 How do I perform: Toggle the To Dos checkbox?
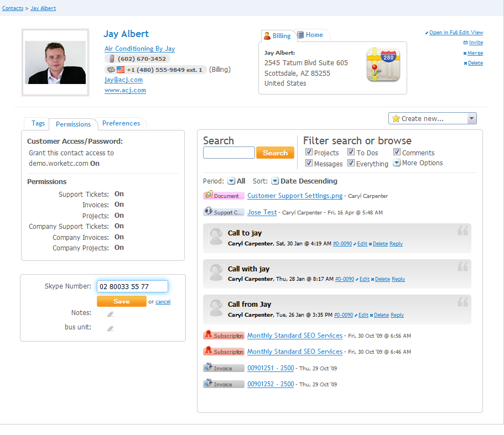click(x=351, y=152)
